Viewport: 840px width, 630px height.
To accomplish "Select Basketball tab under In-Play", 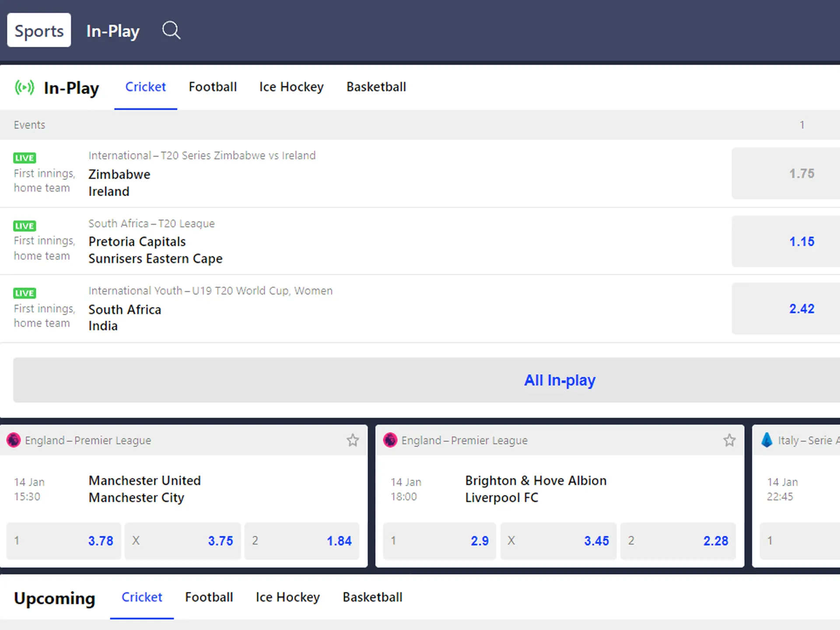I will coord(376,87).
